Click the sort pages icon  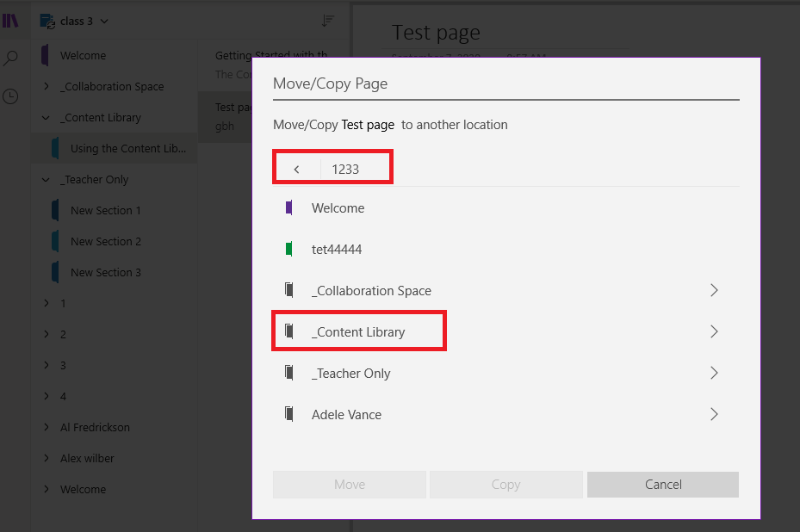coord(327,21)
